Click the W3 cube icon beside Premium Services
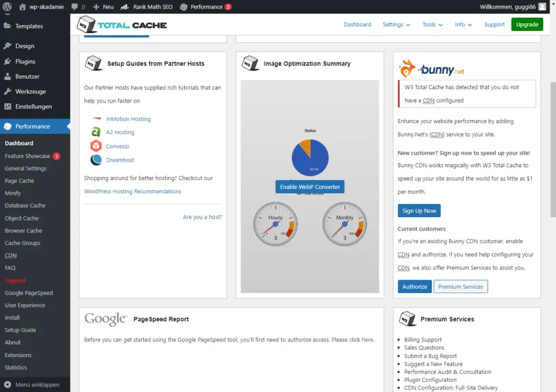The image size is (556, 392). click(407, 319)
